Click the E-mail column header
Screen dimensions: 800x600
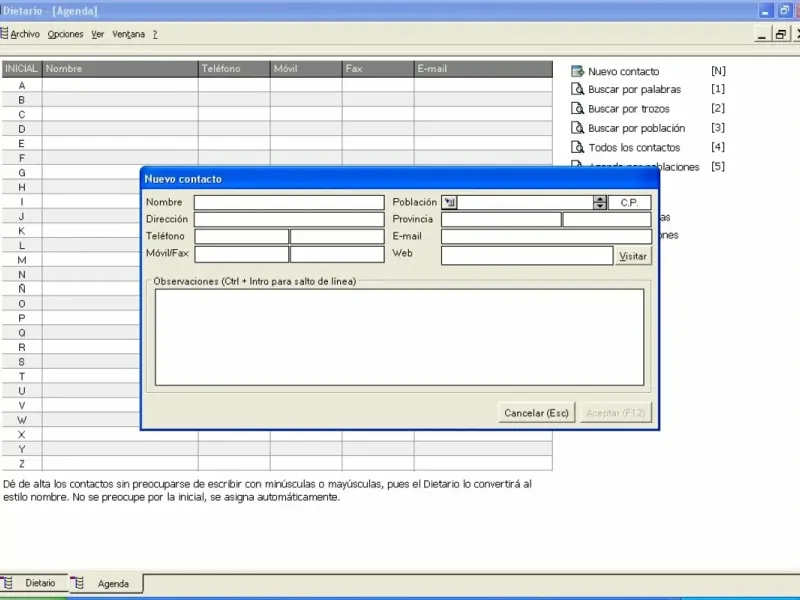[483, 69]
